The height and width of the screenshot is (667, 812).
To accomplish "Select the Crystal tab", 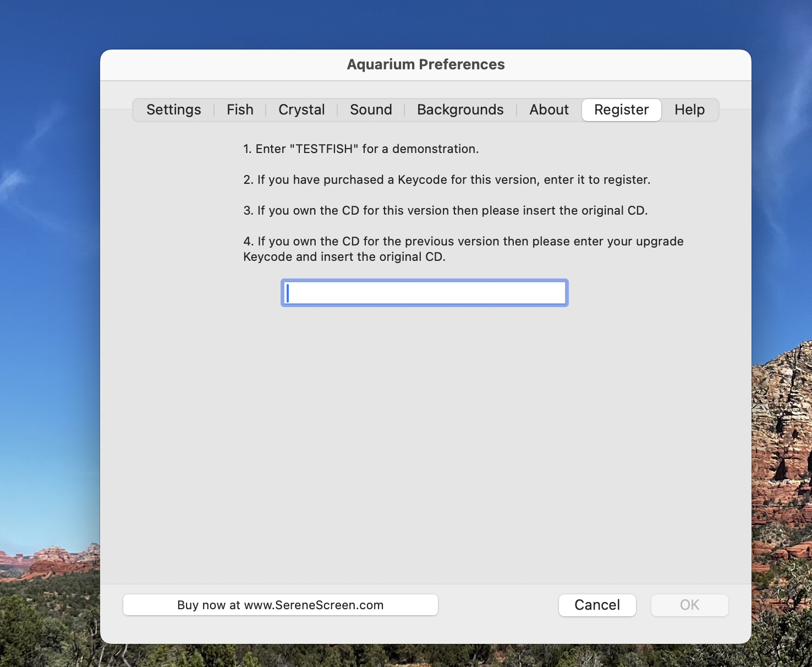I will tap(301, 110).
